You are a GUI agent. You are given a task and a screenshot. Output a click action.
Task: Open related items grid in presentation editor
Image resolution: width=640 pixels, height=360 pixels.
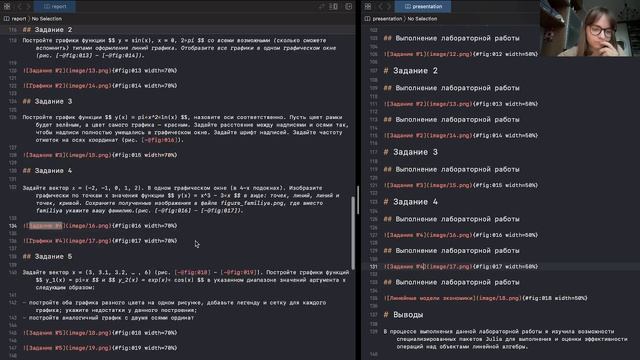click(368, 6)
